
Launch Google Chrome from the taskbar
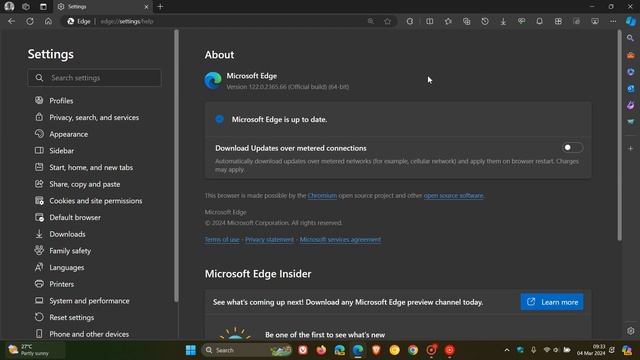pyautogui.click(x=413, y=350)
